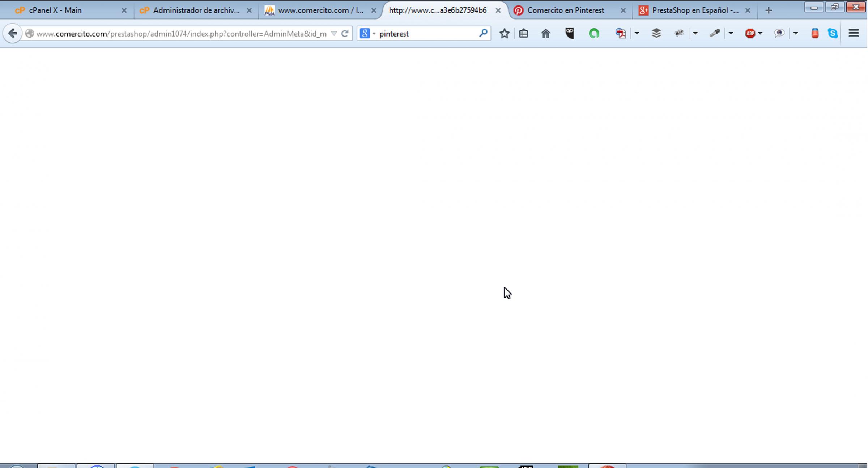The height and width of the screenshot is (468, 868).
Task: Click the bookmark star icon
Action: point(504,34)
